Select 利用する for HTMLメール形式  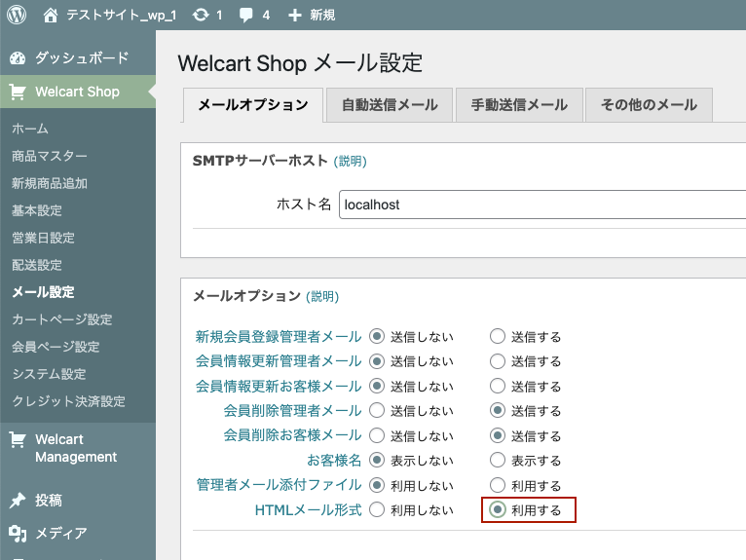click(x=498, y=510)
